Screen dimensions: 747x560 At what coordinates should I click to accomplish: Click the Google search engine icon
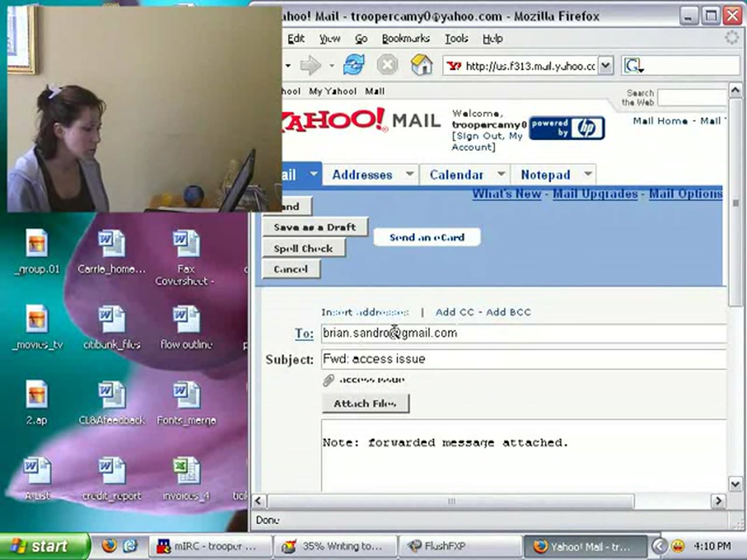point(633,65)
